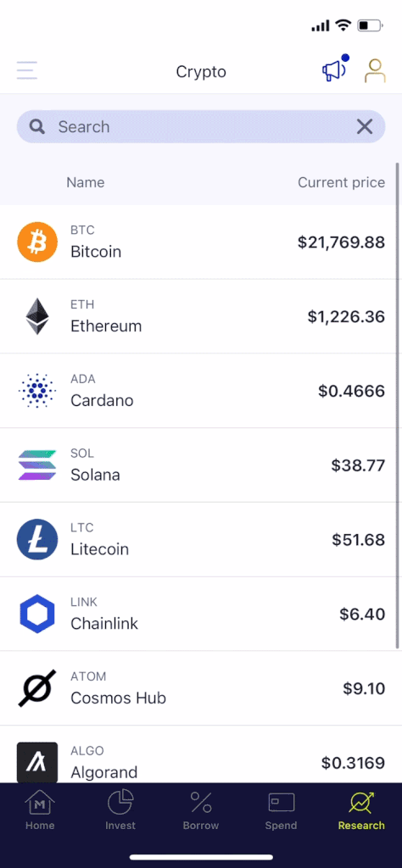This screenshot has width=402, height=868.
Task: Switch to the Invest tab
Action: 120,811
